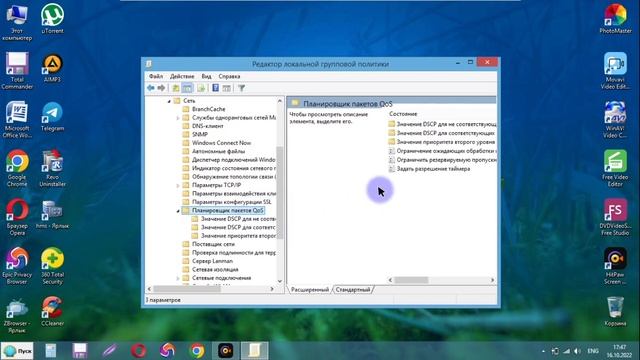Click the volume speaker tray icon
The image size is (640, 360).
tap(577, 351)
